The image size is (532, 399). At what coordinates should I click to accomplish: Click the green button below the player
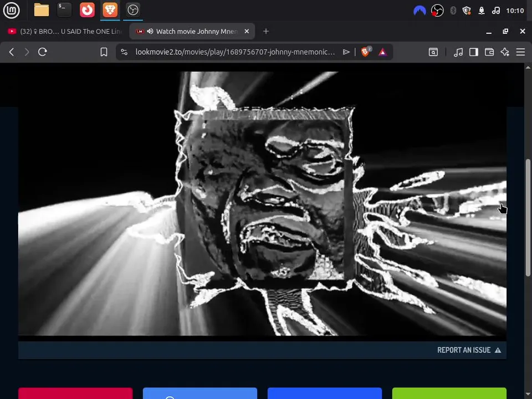pos(449,393)
